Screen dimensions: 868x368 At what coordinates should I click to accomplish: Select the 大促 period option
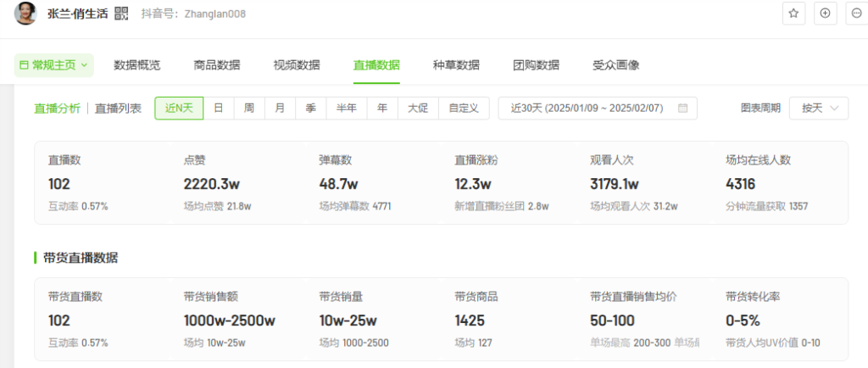click(x=417, y=109)
